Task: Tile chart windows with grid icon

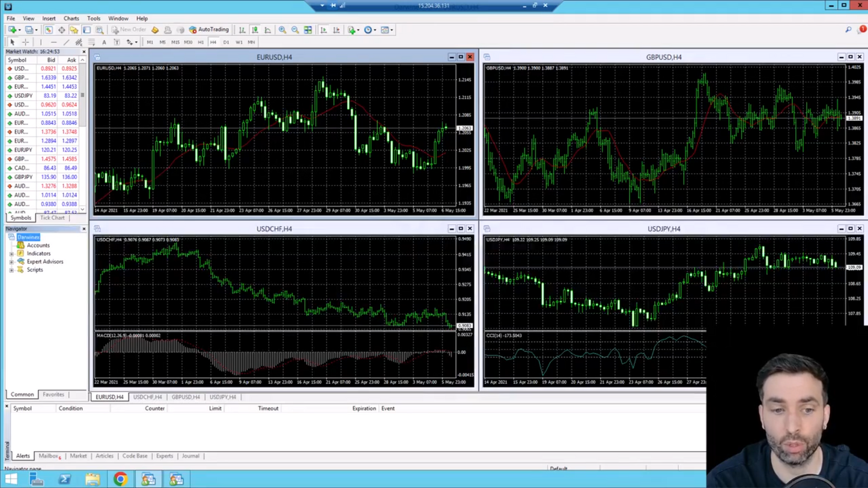Action: pos(308,29)
